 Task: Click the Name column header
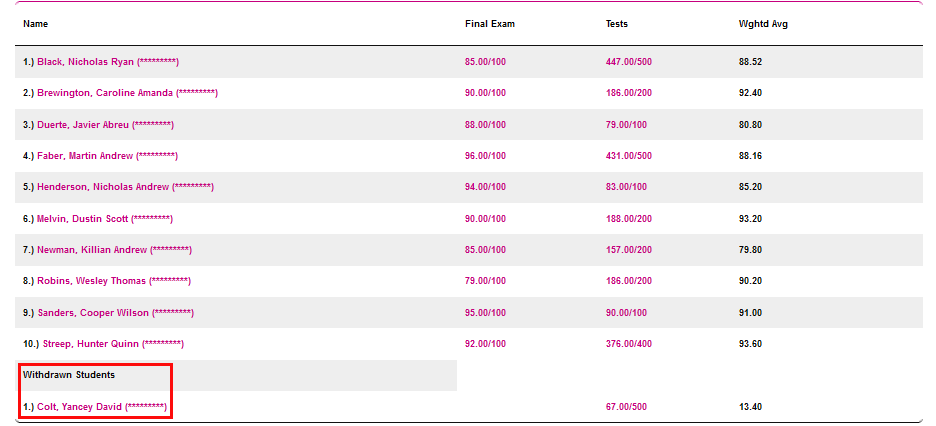click(35, 23)
